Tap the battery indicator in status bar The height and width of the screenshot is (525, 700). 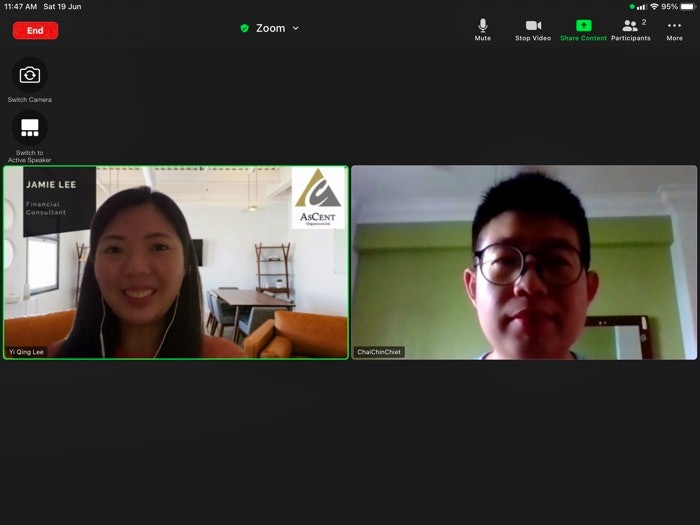point(688,6)
